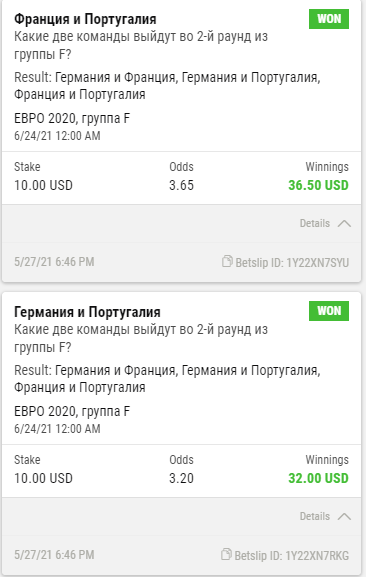
Task: Collapse details chevron of second bet
Action: (x=344, y=516)
